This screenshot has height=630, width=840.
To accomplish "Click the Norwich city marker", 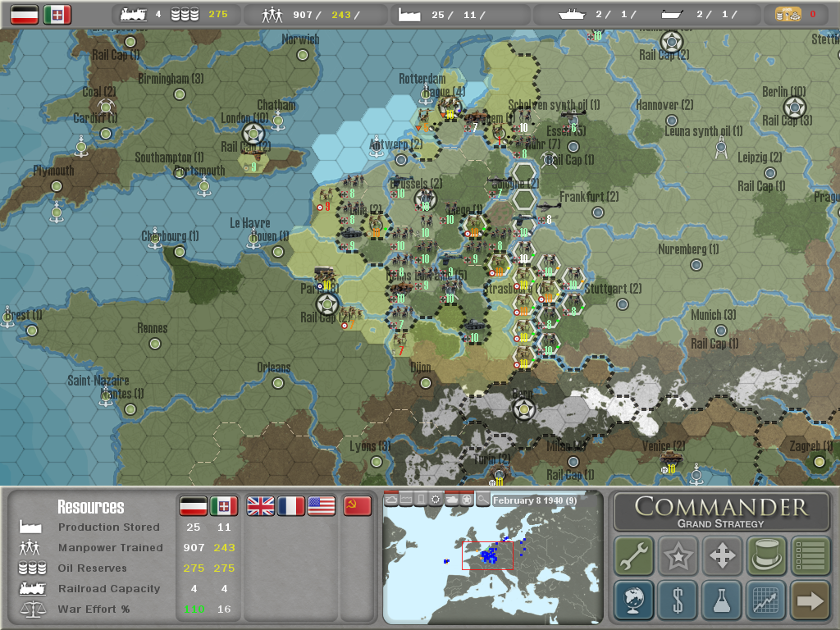I will point(303,55).
